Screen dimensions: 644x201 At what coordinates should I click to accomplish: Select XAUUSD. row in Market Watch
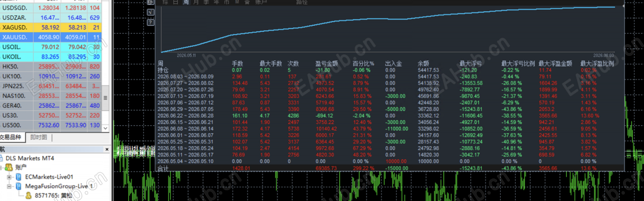tap(51, 37)
